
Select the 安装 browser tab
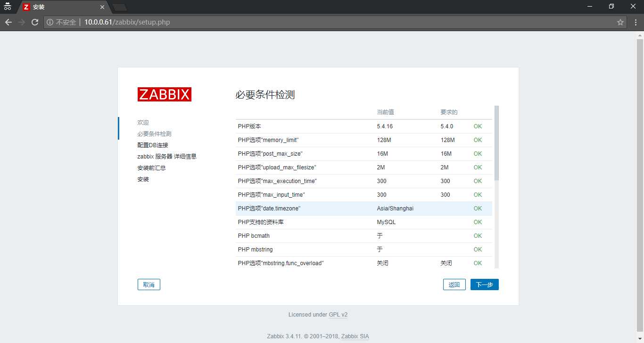coord(64,7)
